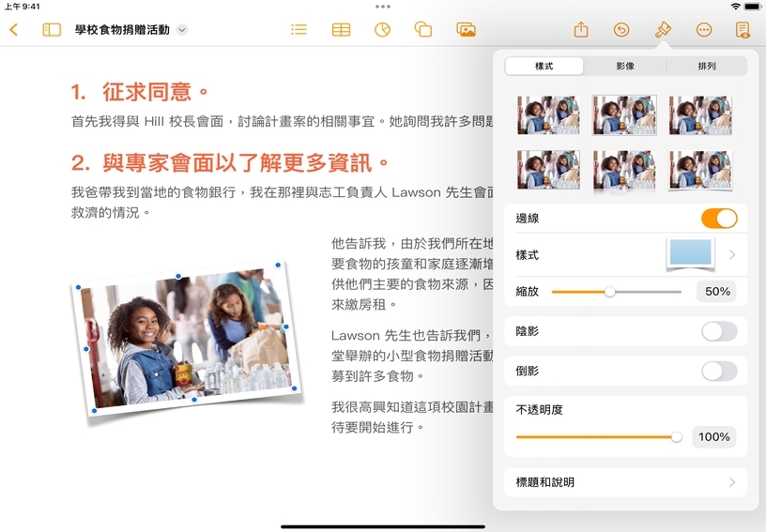766x532 pixels.
Task: Turn on the 倒影 reflection switch
Action: (x=719, y=371)
